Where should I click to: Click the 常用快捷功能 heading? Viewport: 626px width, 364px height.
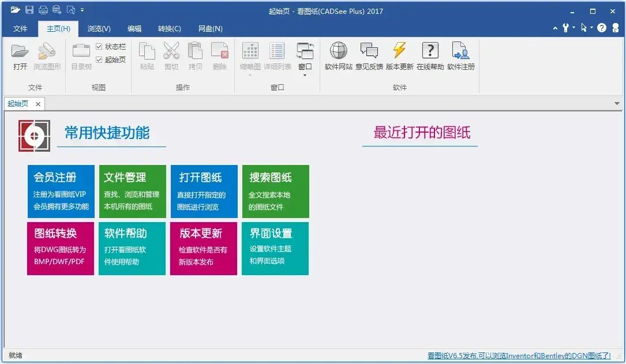(107, 133)
